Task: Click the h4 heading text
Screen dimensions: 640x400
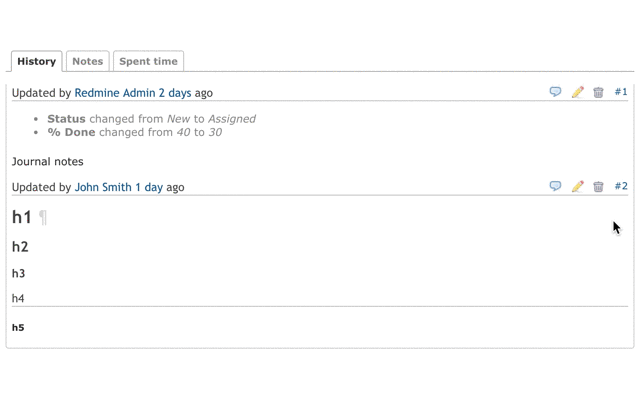Action: click(x=18, y=298)
